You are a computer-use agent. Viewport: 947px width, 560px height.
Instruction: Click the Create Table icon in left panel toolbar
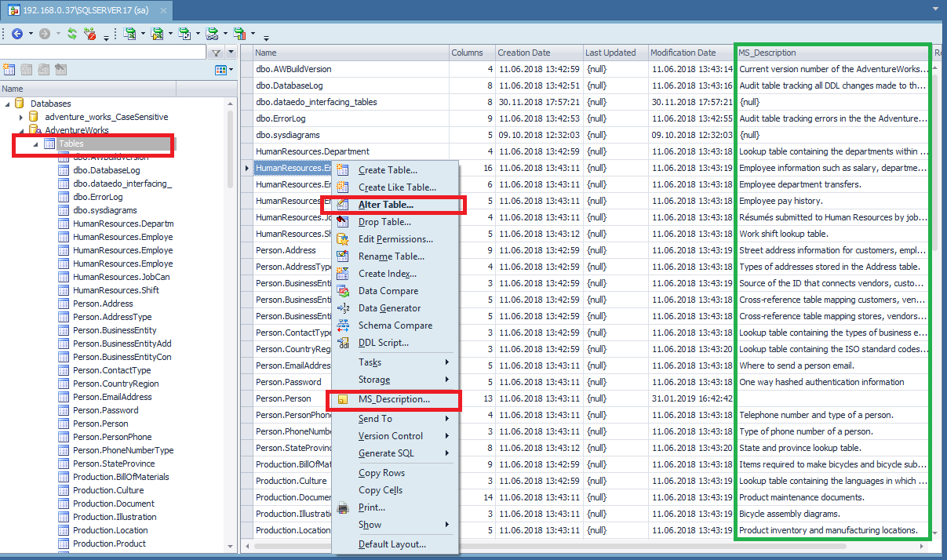click(9, 71)
